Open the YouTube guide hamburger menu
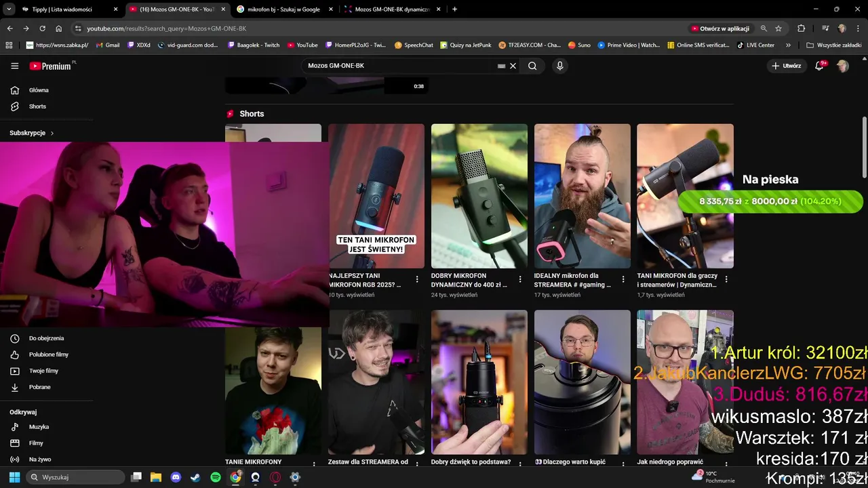Screen dimensions: 868x488 click(15, 66)
